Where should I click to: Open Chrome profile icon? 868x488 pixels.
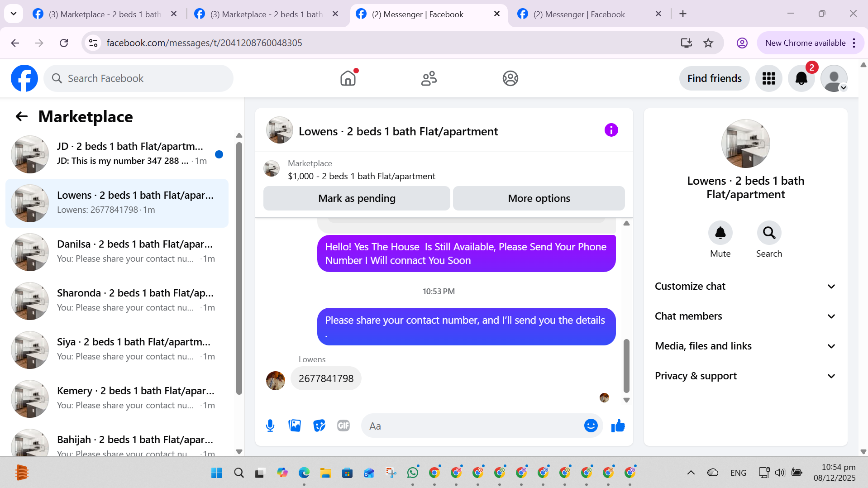click(742, 43)
